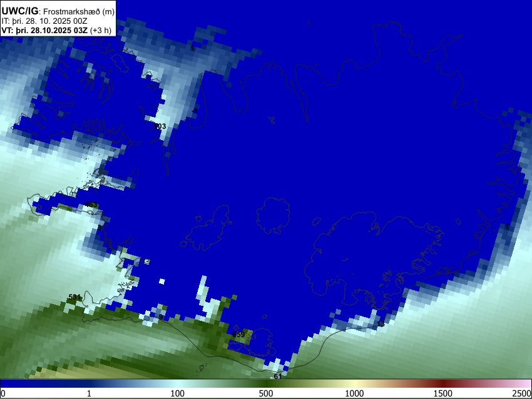Click the 'IT: þri. 28. 10. 2025 00Z' line
This screenshot has width=532, height=399.
[x=44, y=21]
